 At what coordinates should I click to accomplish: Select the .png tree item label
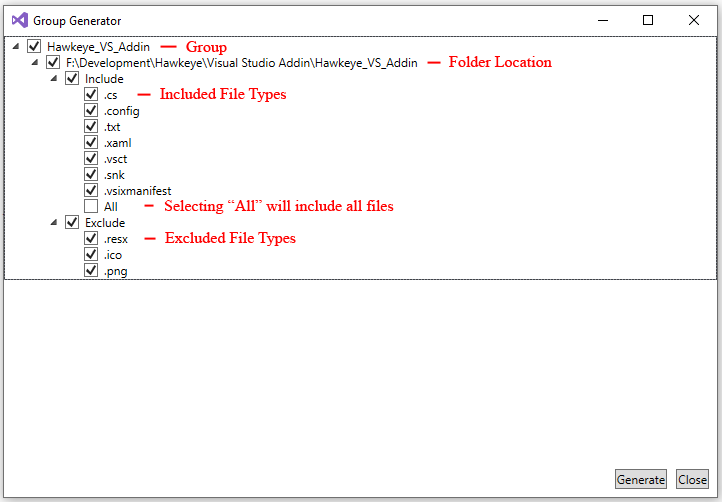[115, 270]
